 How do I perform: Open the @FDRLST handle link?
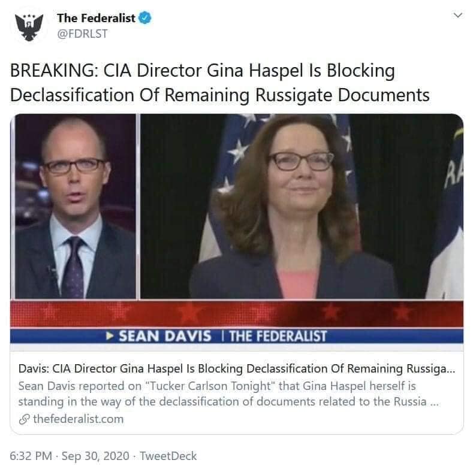82,34
